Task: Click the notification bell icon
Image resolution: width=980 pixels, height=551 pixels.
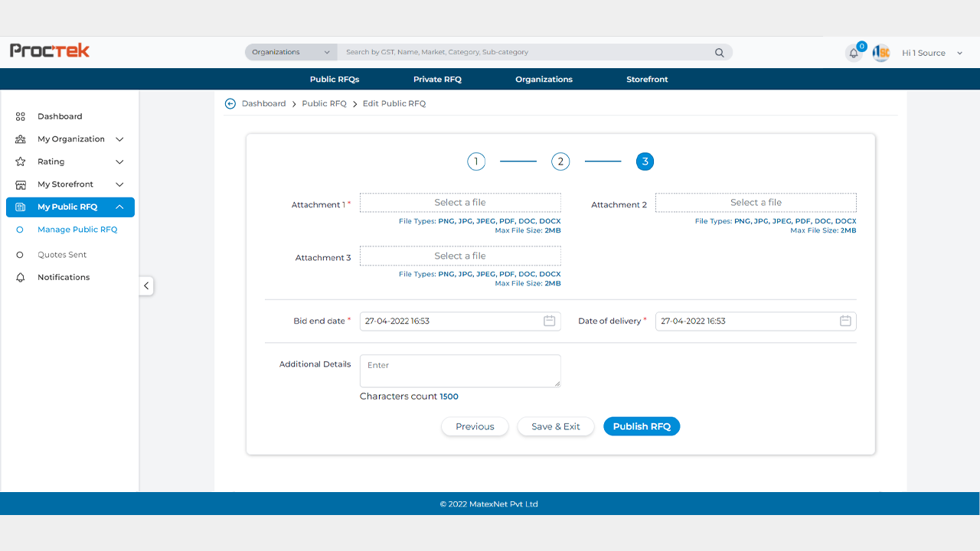Action: click(854, 53)
